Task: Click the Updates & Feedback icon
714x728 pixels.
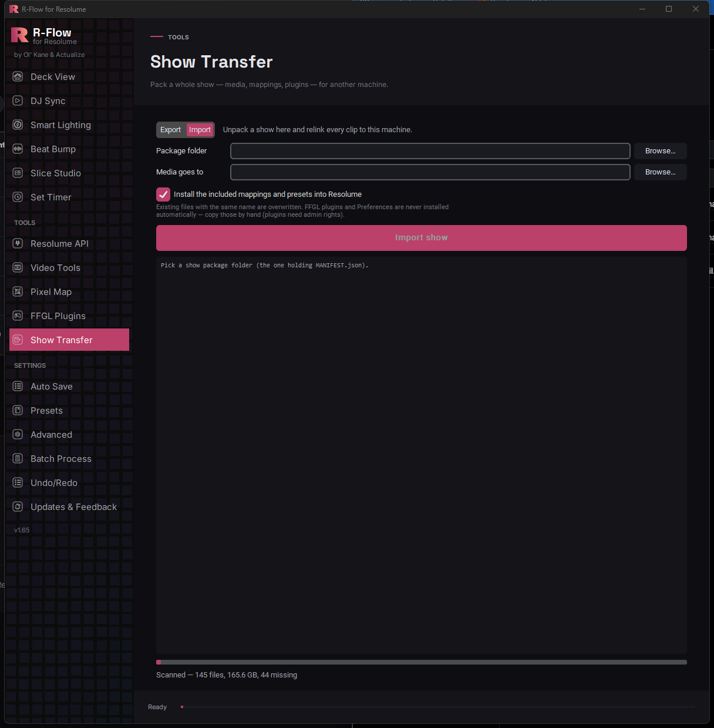Action: pos(18,506)
